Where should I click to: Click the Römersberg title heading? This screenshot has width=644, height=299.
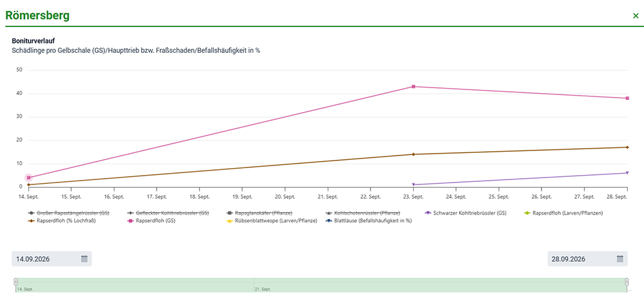(37, 16)
